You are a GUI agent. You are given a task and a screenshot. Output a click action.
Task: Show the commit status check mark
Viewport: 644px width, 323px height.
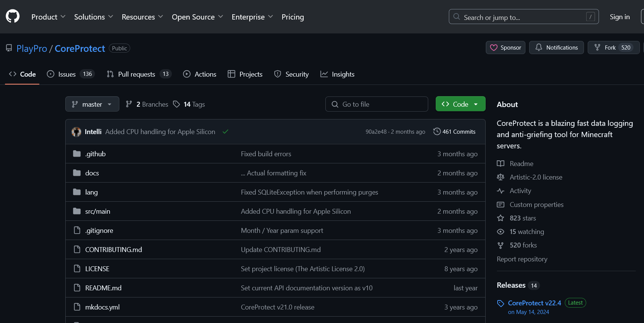coord(225,132)
